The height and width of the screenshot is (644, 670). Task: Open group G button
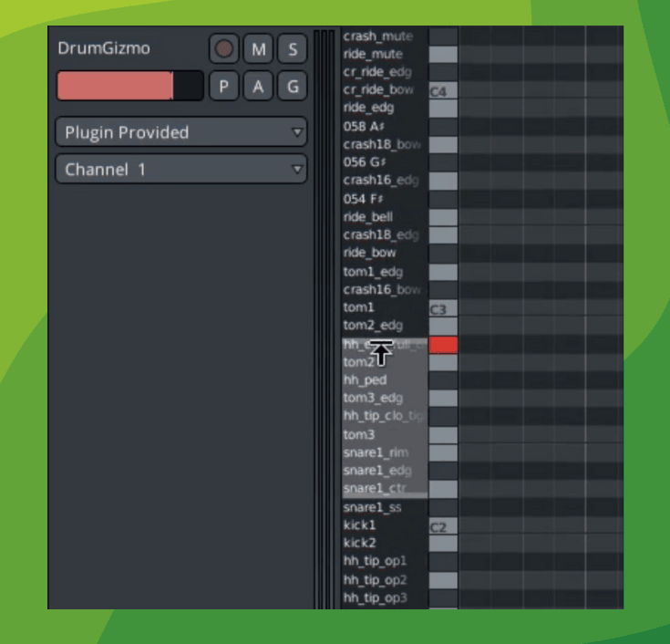pyautogui.click(x=293, y=86)
